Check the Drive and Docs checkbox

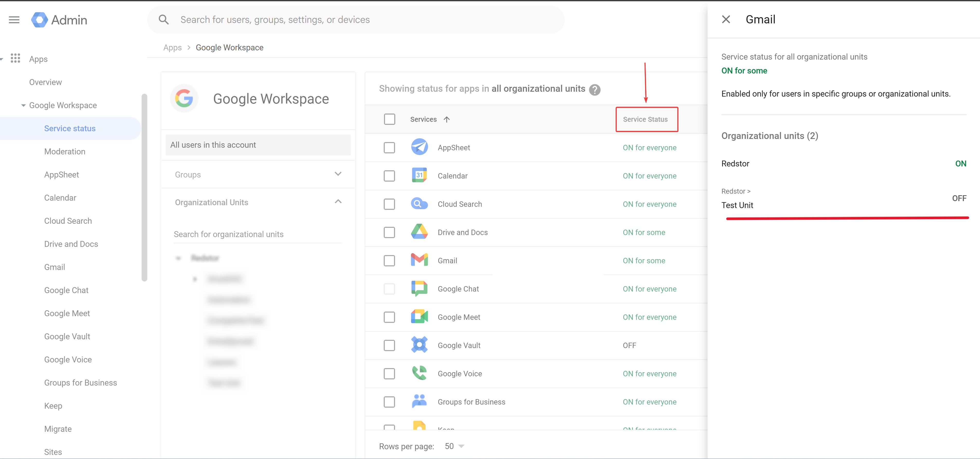coord(389,232)
